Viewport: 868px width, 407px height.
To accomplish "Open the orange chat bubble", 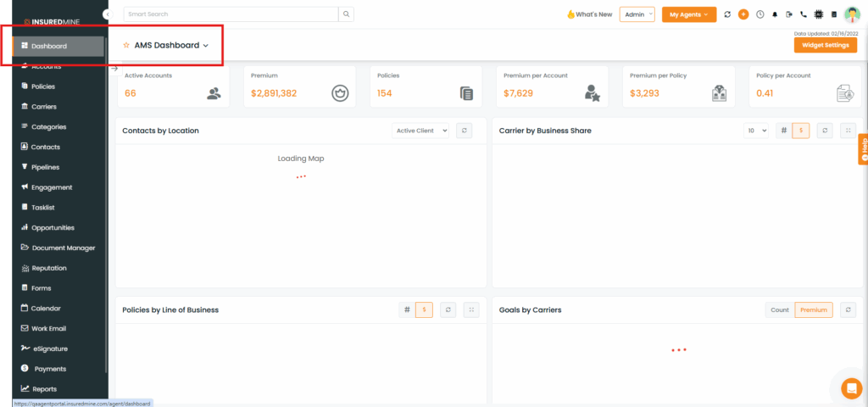I will pyautogui.click(x=851, y=388).
